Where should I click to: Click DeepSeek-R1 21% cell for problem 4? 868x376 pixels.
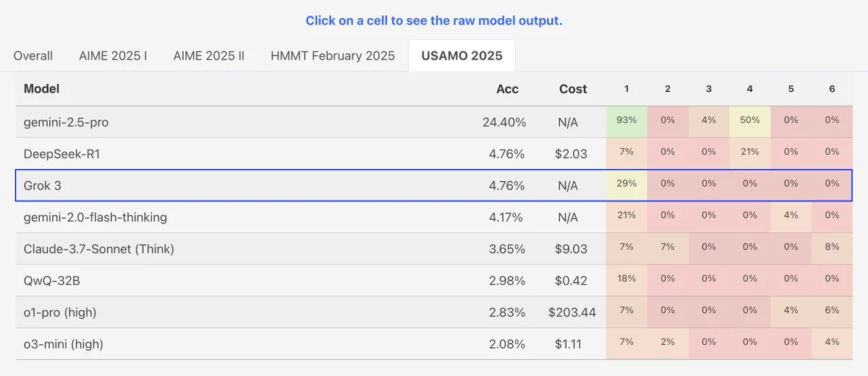click(x=750, y=153)
